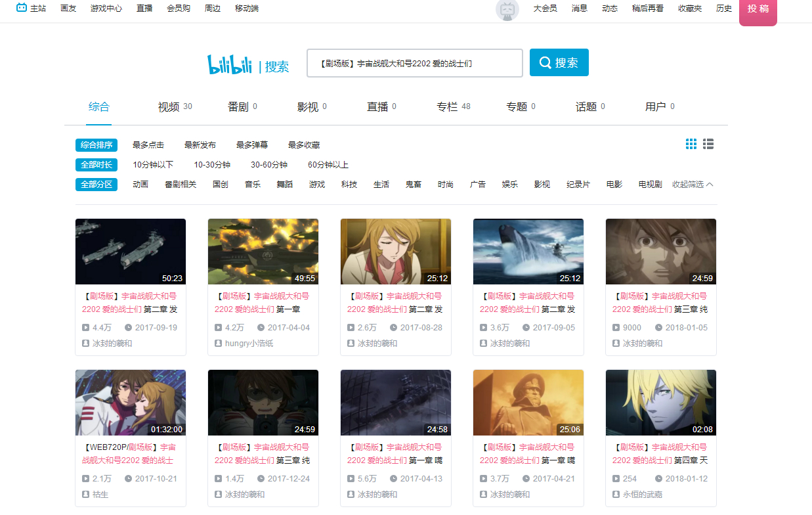This screenshot has height=515, width=812.
Task: Switch to grid view layout icon
Action: pyautogui.click(x=691, y=144)
